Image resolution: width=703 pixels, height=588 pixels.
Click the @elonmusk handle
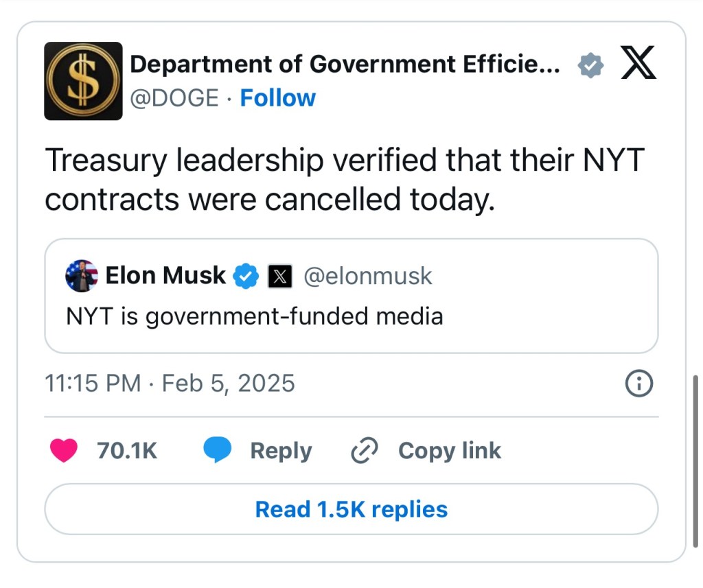(368, 275)
